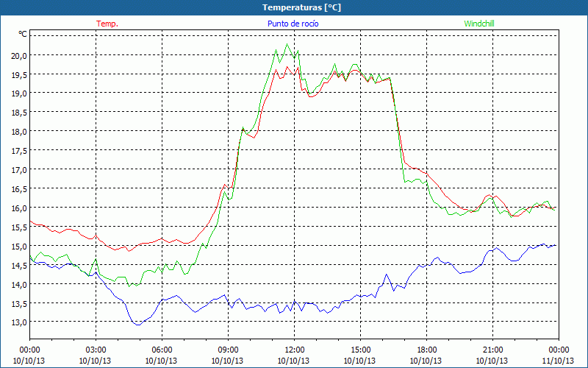Click the "15:00" time label
588x368 pixels.
(x=361, y=350)
